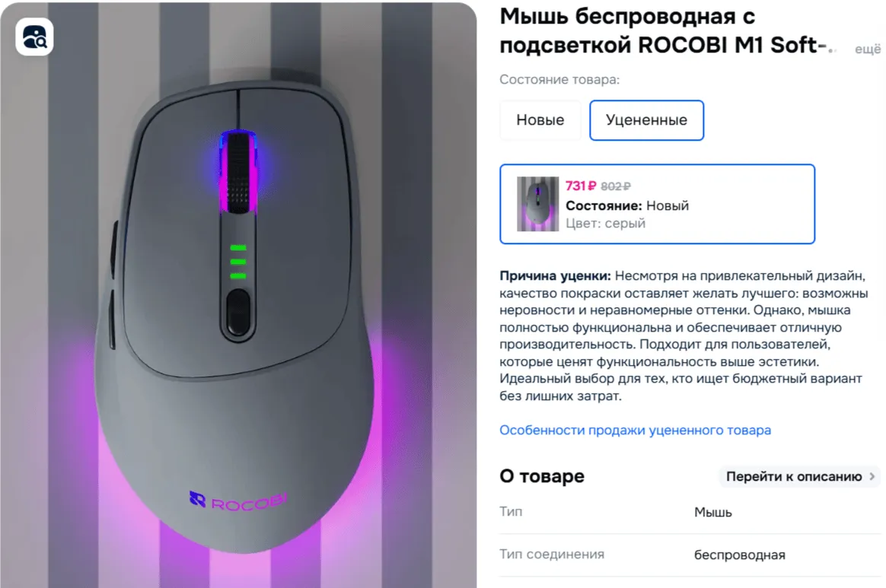This screenshot has width=886, height=588.
Task: Choose discounted offer priced 731 ₽
Action: click(x=657, y=204)
